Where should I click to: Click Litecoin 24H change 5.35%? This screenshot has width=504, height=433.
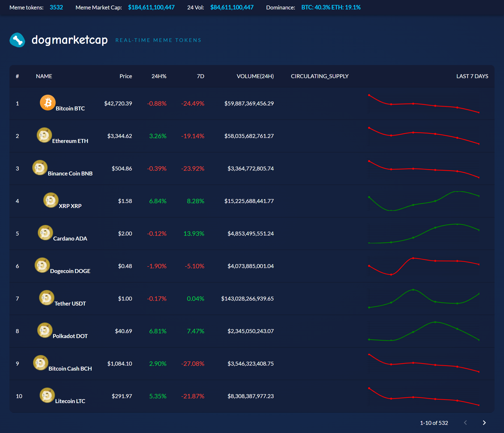[158, 396]
